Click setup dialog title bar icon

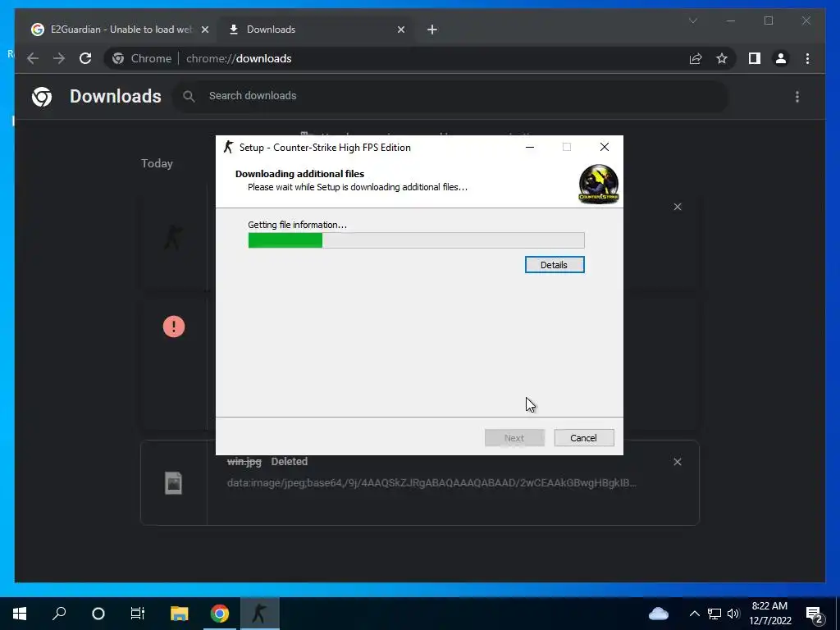coord(229,148)
